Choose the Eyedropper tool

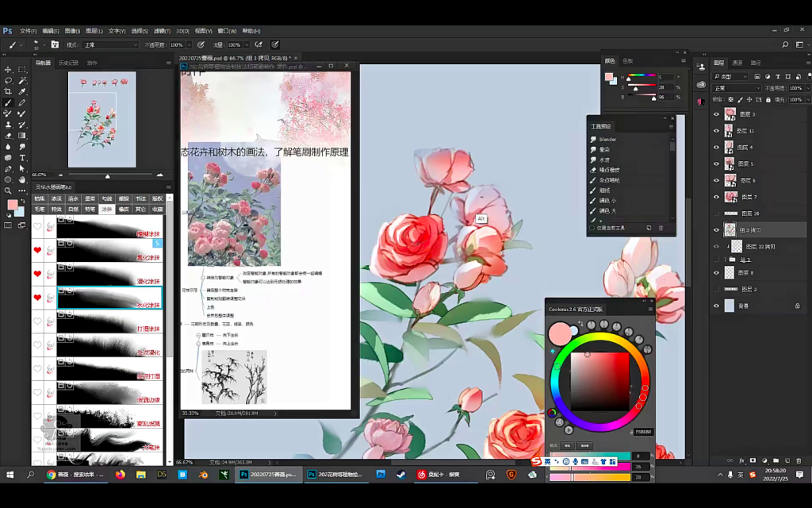pos(22,92)
